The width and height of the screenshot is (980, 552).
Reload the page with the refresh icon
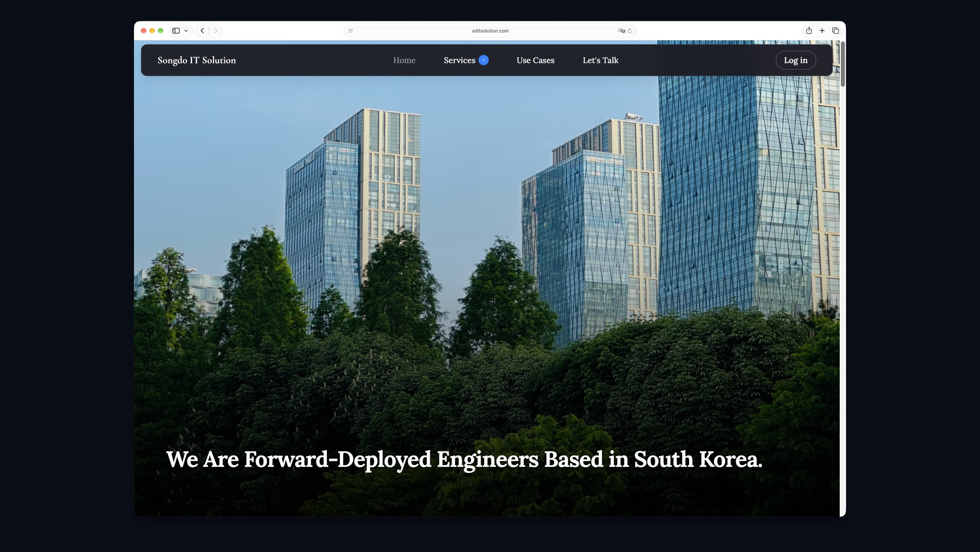(x=630, y=31)
